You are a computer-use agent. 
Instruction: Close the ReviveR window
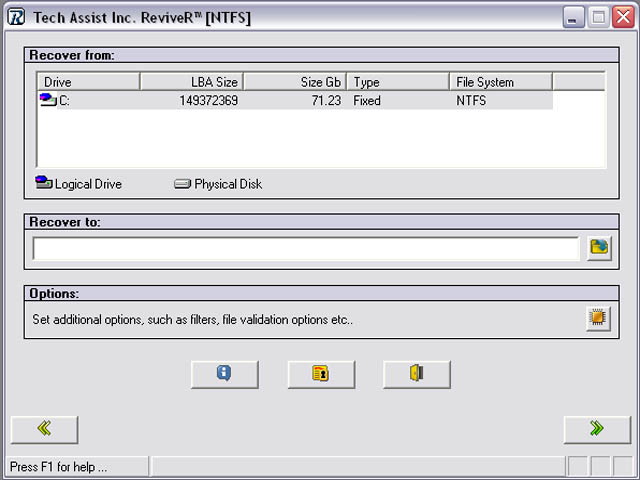pyautogui.click(x=623, y=17)
